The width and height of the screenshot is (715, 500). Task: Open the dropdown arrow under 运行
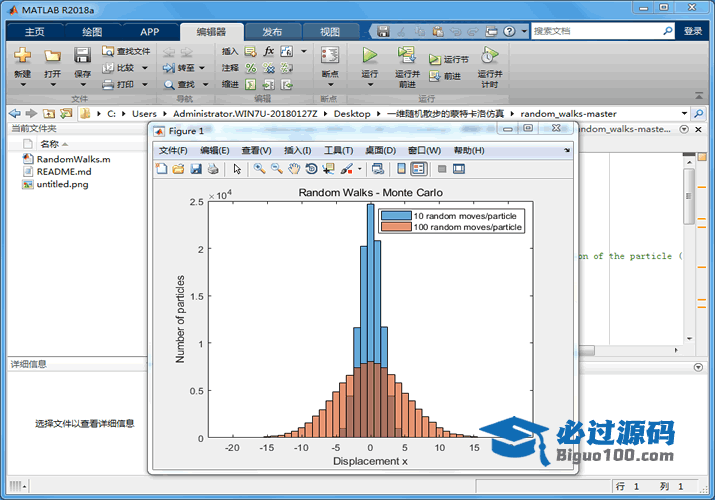[x=370, y=84]
